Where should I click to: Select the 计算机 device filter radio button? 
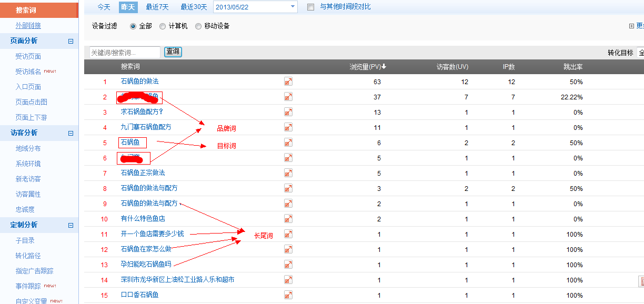tap(163, 25)
